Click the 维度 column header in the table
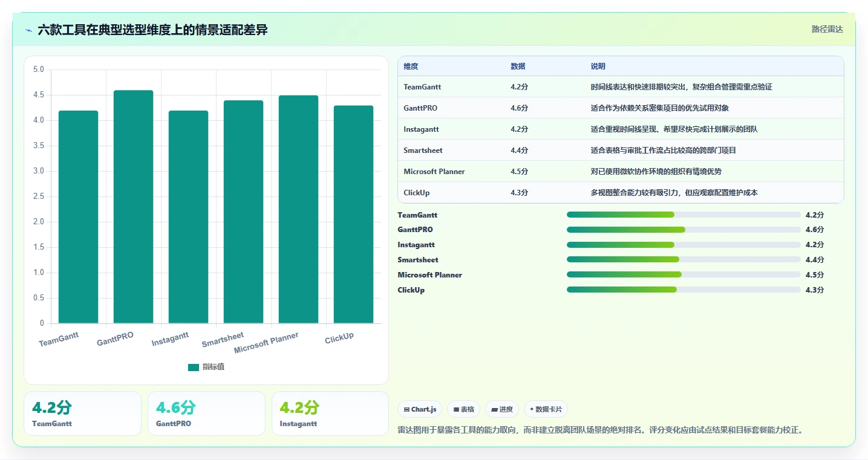Screen dimensions: 868x460 point(411,66)
